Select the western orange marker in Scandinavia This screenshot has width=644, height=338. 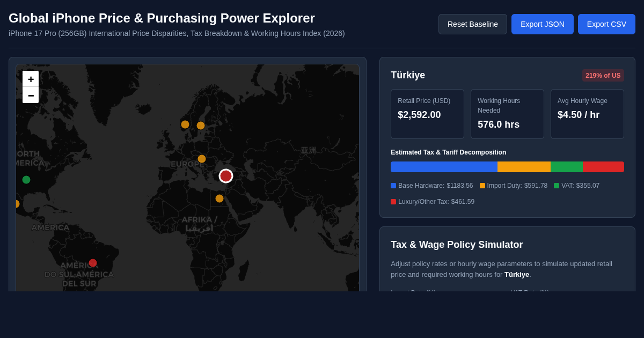coord(185,124)
